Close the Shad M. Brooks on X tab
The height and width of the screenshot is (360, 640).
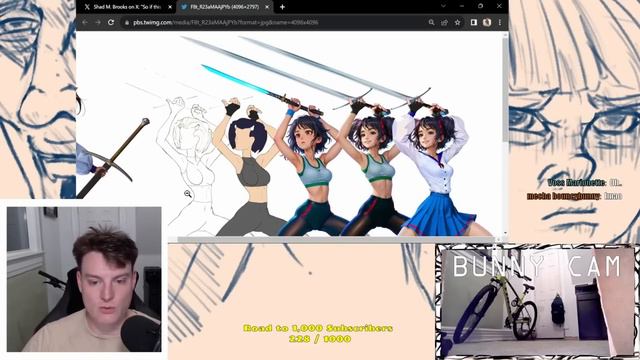[x=170, y=7]
